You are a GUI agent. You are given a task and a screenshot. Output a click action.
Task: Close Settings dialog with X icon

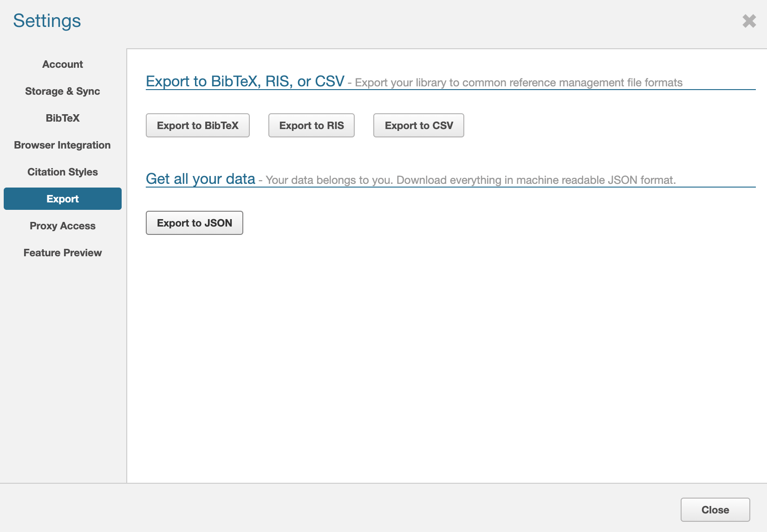click(749, 21)
